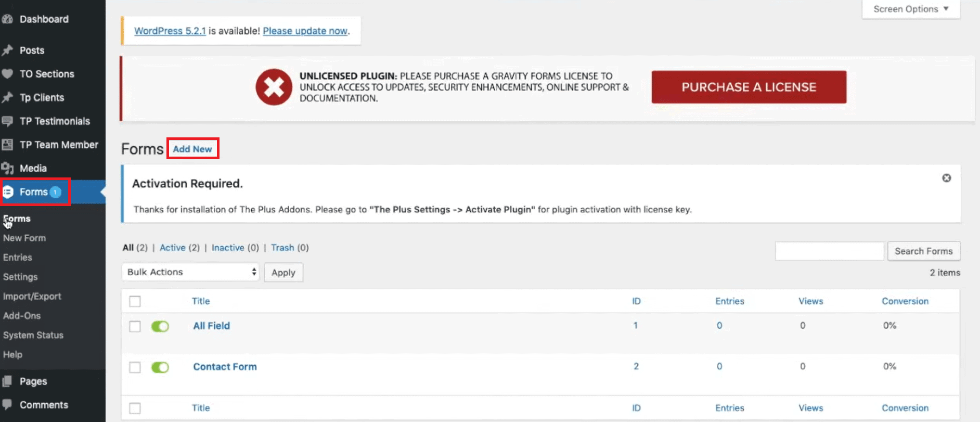The width and height of the screenshot is (980, 422).
Task: Open Import/Export submenu item
Action: click(32, 296)
